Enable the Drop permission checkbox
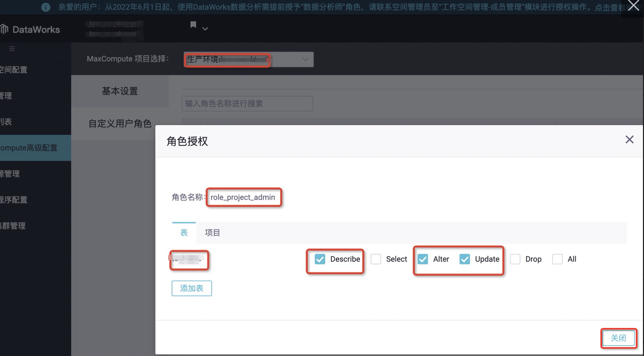Screen dimensions: 644x356 pyautogui.click(x=515, y=259)
